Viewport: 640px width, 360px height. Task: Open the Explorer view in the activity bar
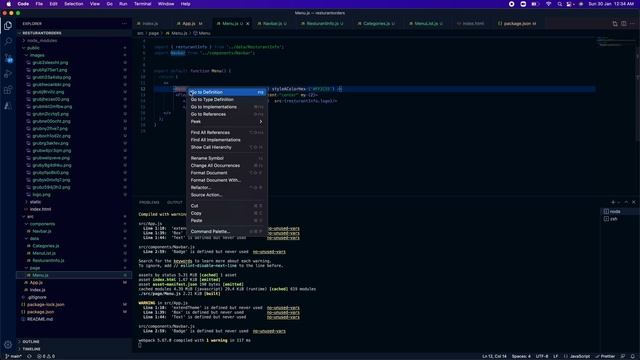(x=8, y=25)
